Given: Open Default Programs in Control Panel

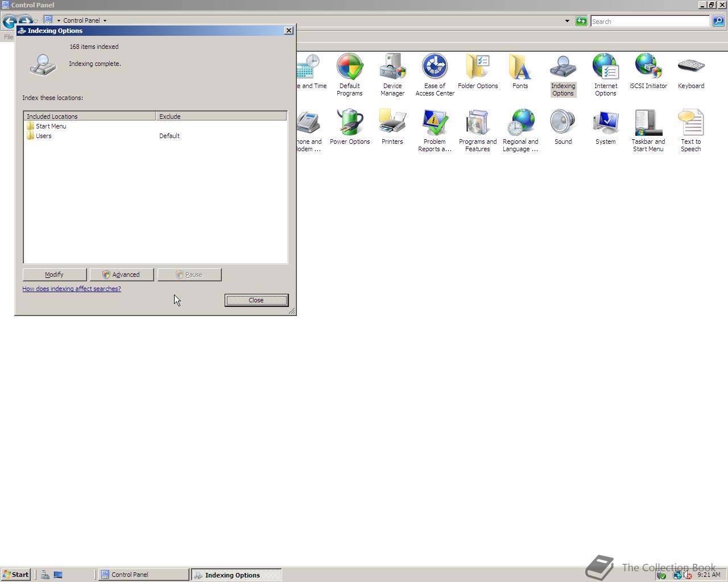Looking at the screenshot, I should tap(349, 74).
